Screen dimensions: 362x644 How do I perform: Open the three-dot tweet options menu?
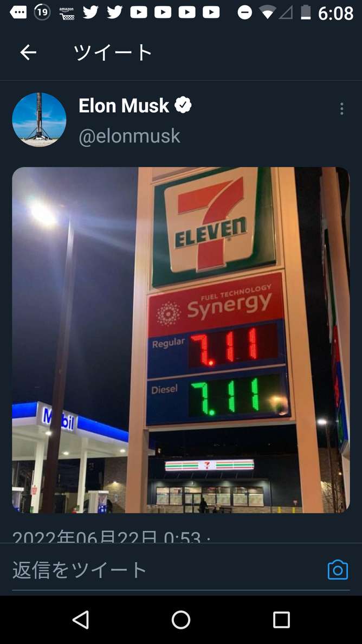click(341, 109)
